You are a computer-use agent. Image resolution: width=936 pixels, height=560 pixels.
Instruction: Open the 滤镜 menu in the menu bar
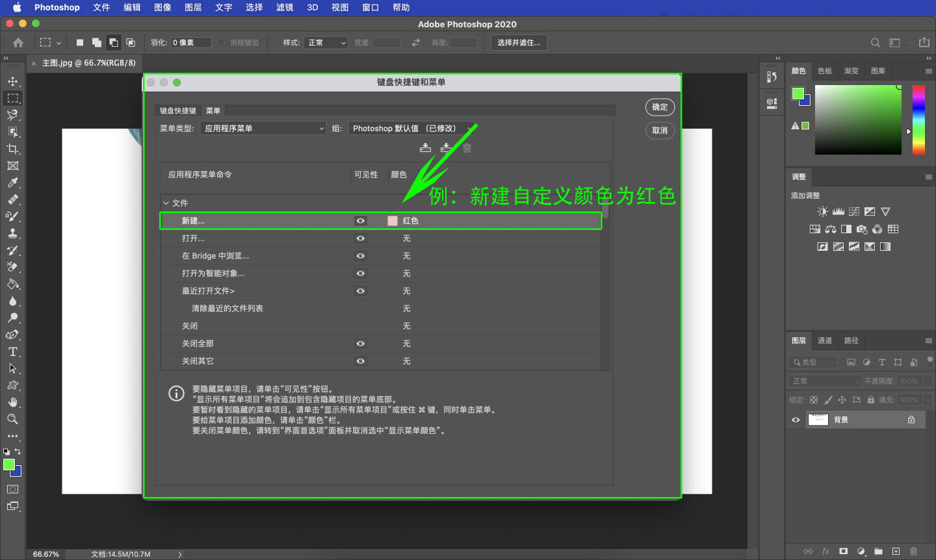tap(284, 8)
